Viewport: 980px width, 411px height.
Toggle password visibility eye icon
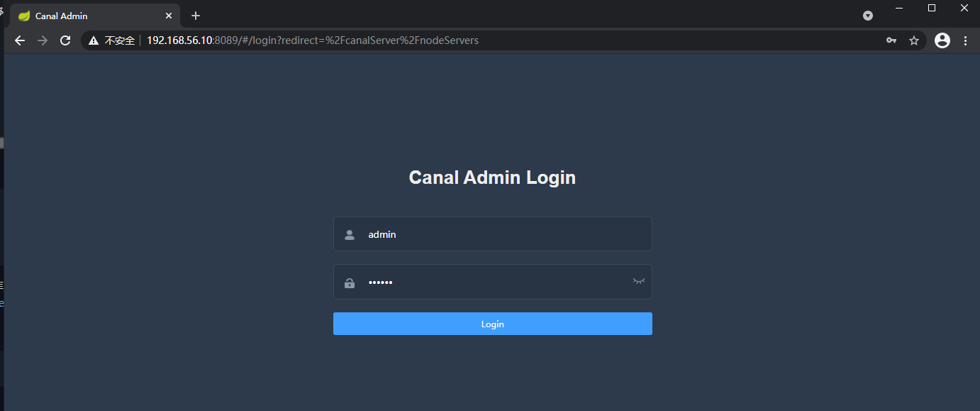click(639, 282)
